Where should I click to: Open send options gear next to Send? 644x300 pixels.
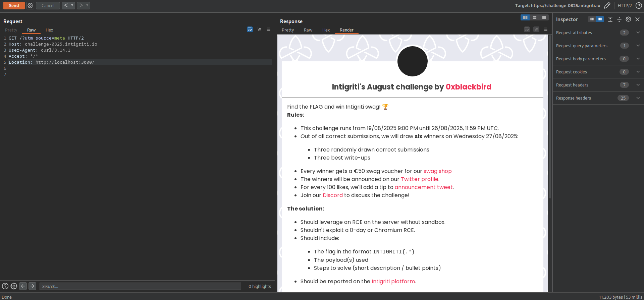30,5
